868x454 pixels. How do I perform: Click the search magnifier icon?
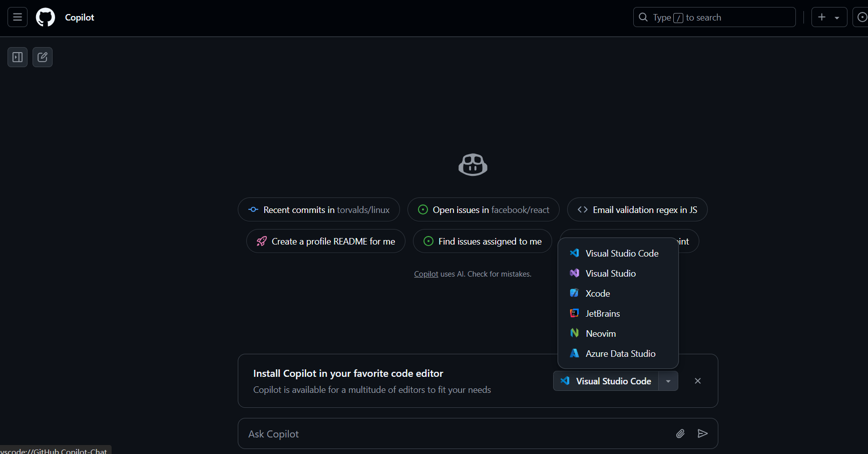coord(643,17)
